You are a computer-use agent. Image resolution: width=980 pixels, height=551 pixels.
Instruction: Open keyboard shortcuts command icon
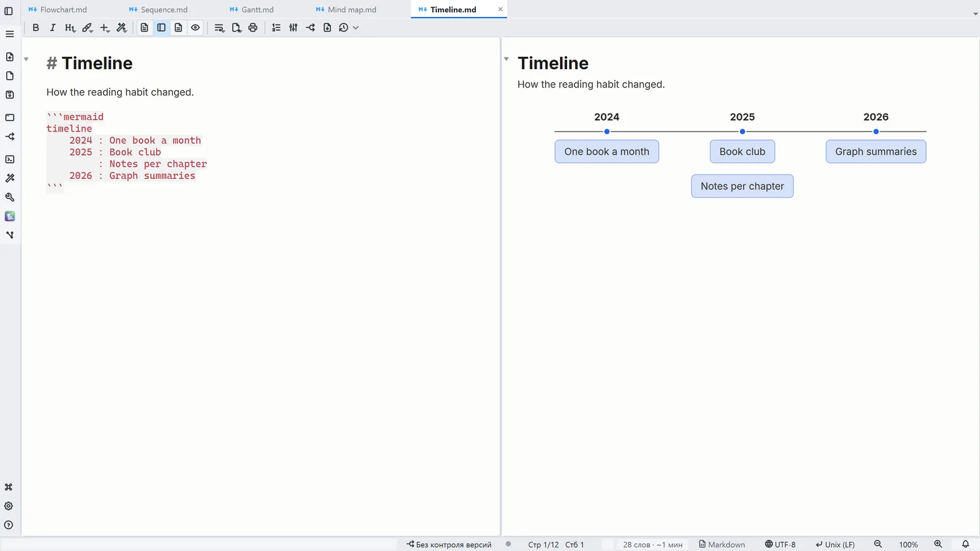tap(9, 487)
